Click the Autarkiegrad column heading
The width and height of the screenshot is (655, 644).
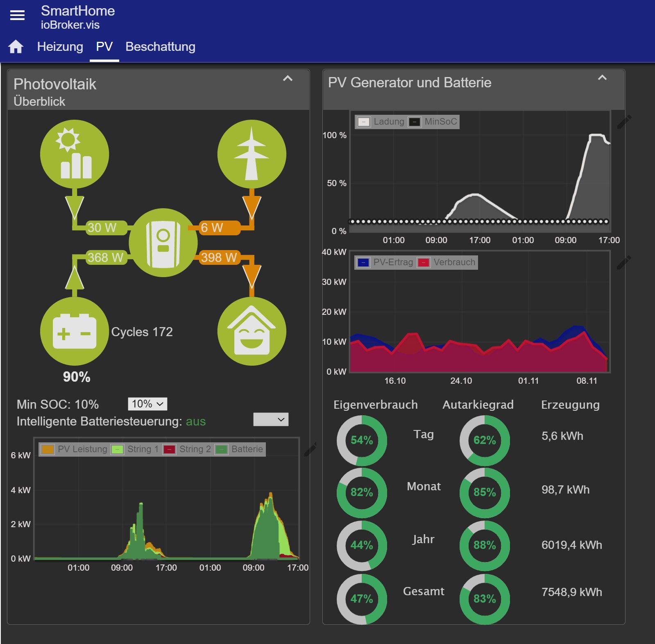(478, 405)
